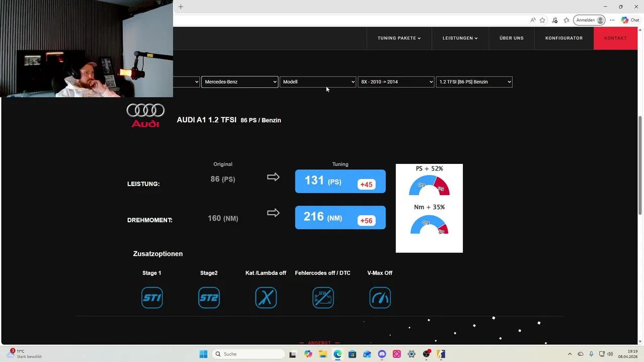
Task: Select the V-Max Off speedometer icon
Action: point(380,298)
